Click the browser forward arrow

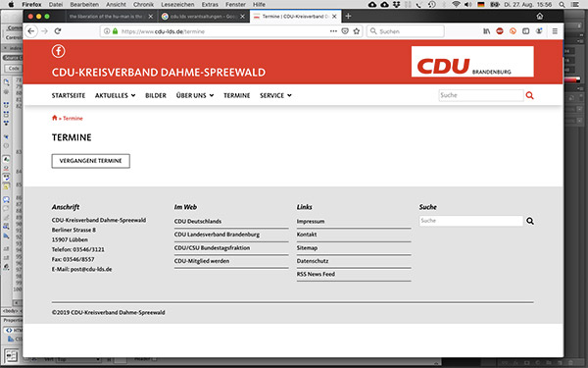(x=44, y=31)
